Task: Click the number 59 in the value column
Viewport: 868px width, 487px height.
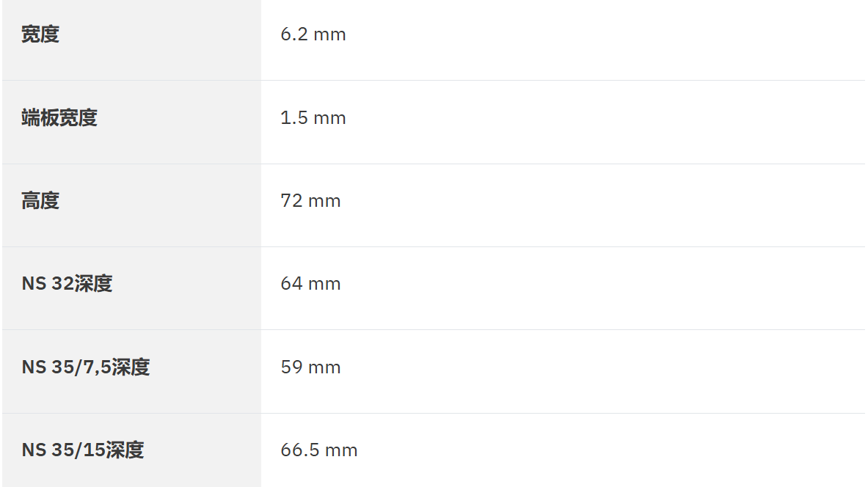Action: click(291, 367)
